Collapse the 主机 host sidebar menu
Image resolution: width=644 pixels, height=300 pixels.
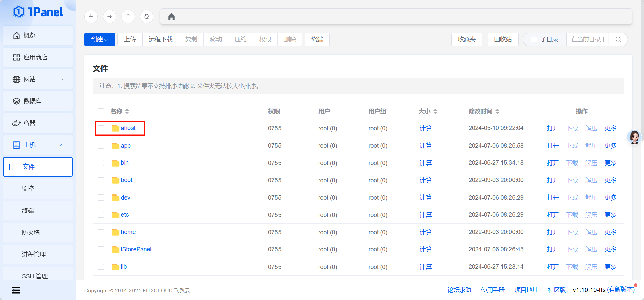[38, 145]
